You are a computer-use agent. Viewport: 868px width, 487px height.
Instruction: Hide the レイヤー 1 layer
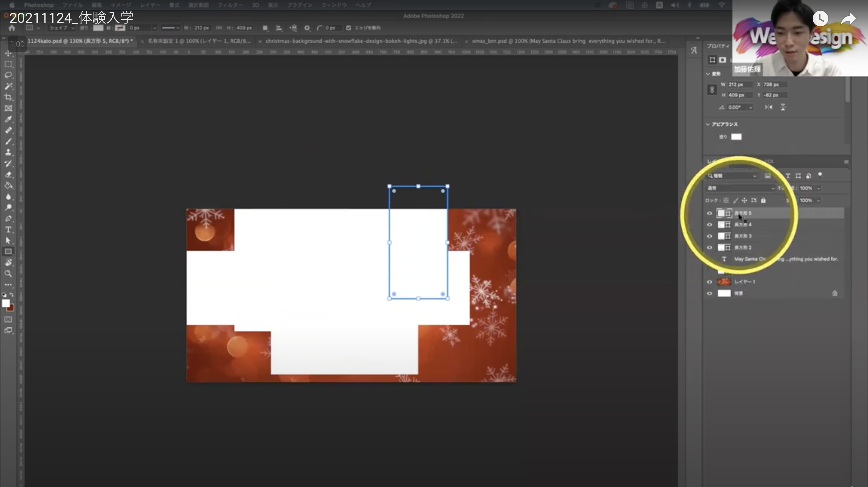(709, 282)
